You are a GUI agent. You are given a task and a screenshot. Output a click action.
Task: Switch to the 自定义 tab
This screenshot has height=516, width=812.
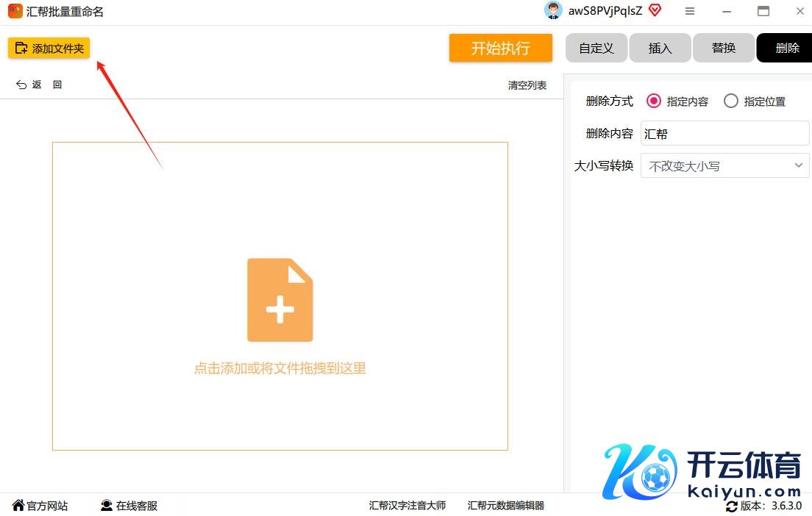click(x=596, y=49)
